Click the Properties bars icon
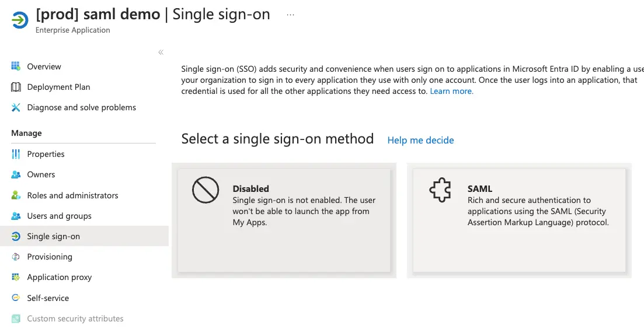644x336 pixels. 16,154
